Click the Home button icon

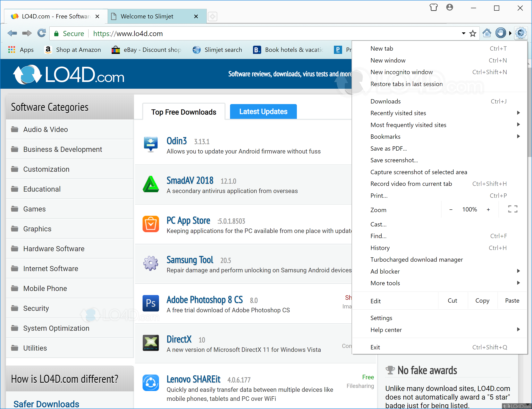click(x=487, y=33)
